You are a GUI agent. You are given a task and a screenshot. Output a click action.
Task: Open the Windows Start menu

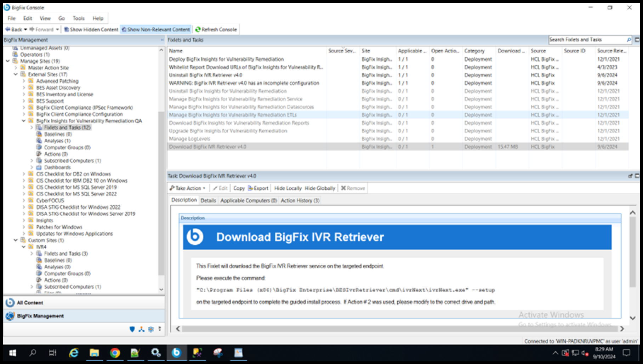12,353
